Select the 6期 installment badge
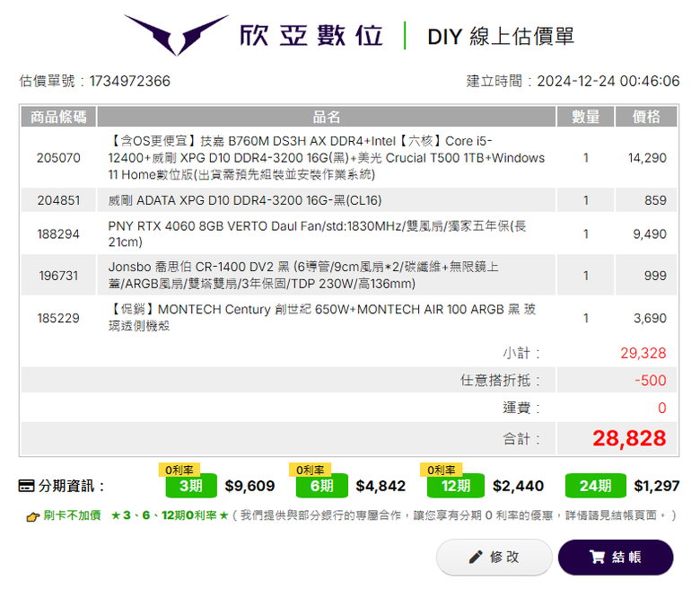The image size is (700, 607). pos(322,486)
